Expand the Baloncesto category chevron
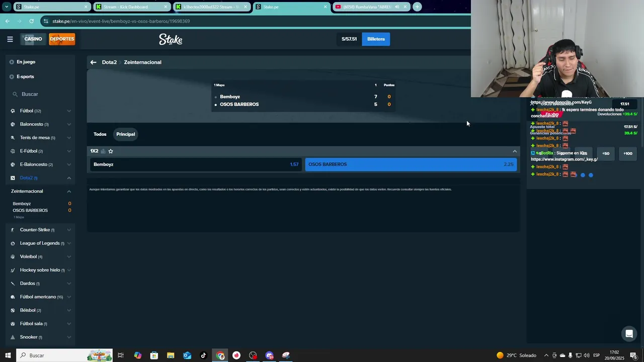 [x=69, y=124]
